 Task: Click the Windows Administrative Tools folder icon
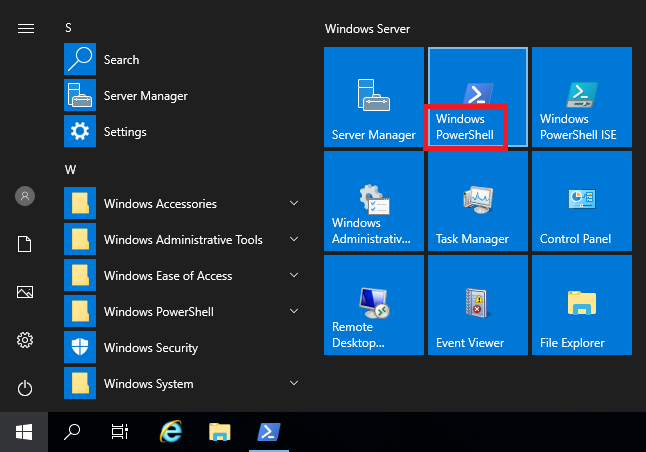(80, 239)
